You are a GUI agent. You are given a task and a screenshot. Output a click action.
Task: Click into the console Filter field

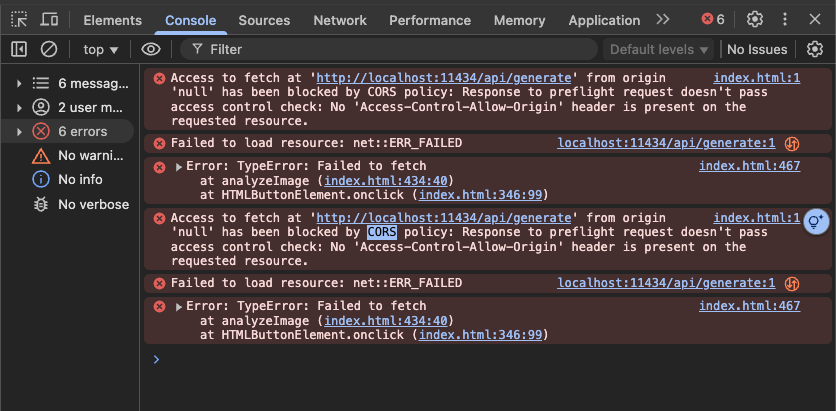(x=400, y=49)
